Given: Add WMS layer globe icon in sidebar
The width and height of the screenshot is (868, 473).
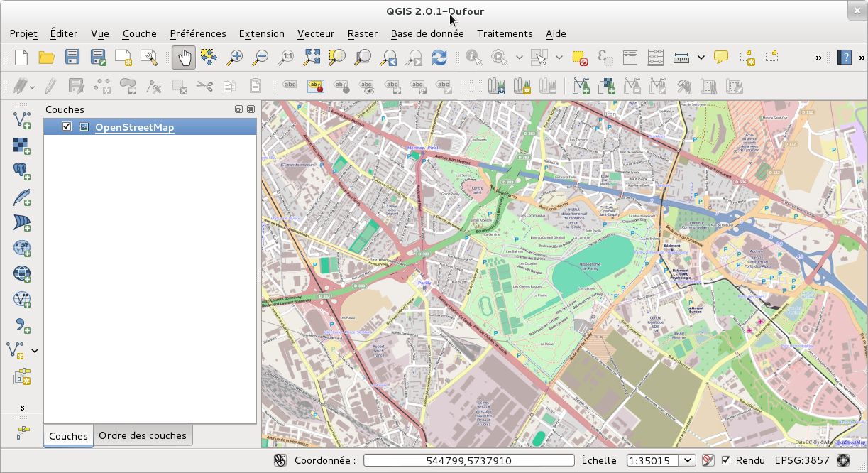Looking at the screenshot, I should coord(22,247).
